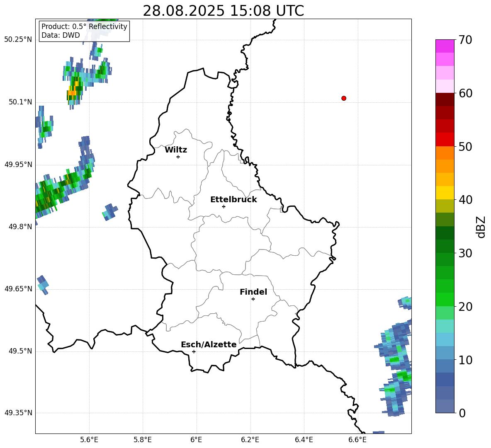The height and width of the screenshot is (448, 491).
Task: Click the cross marker under Findel
Action: 253,299
